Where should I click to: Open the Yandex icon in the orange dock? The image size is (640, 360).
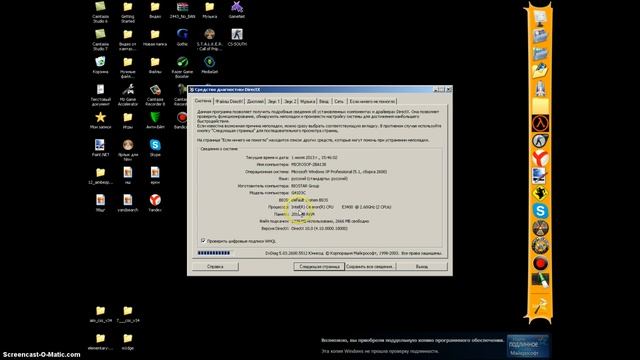540,158
